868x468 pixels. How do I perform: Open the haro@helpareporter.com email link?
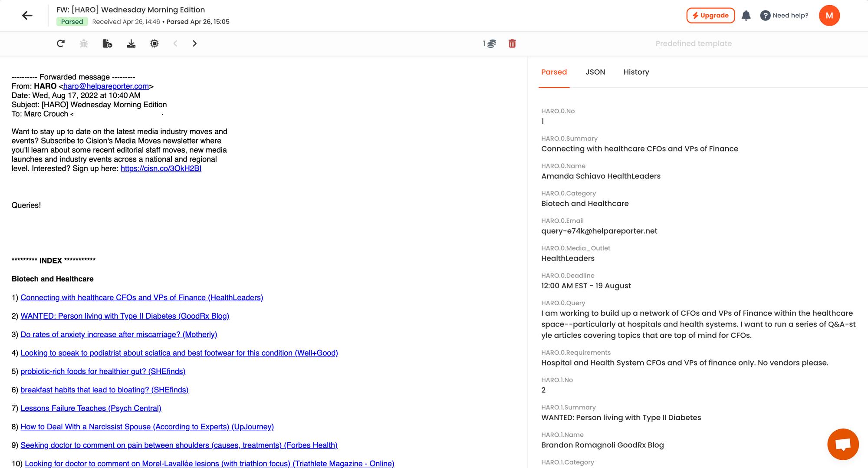(x=106, y=86)
